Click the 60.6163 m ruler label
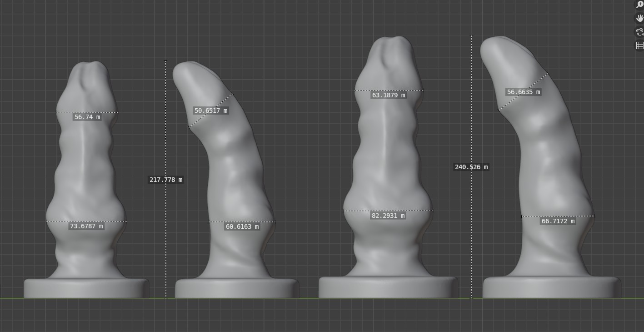The image size is (644, 332). tap(242, 226)
